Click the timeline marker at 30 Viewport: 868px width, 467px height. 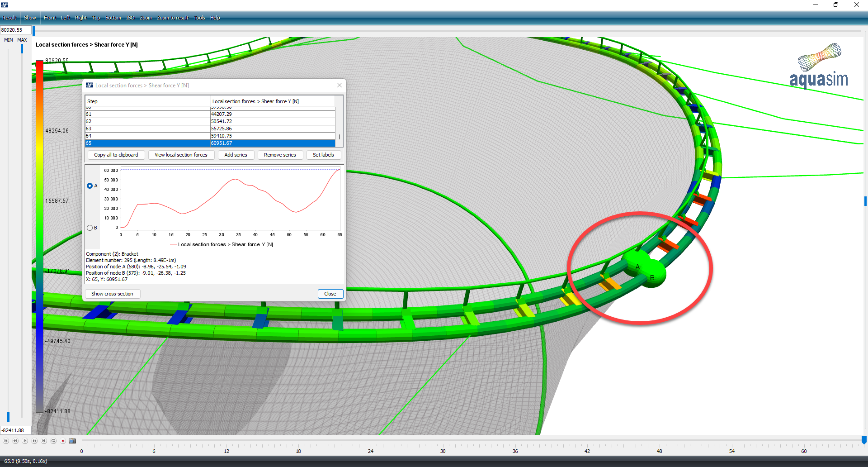[443, 451]
